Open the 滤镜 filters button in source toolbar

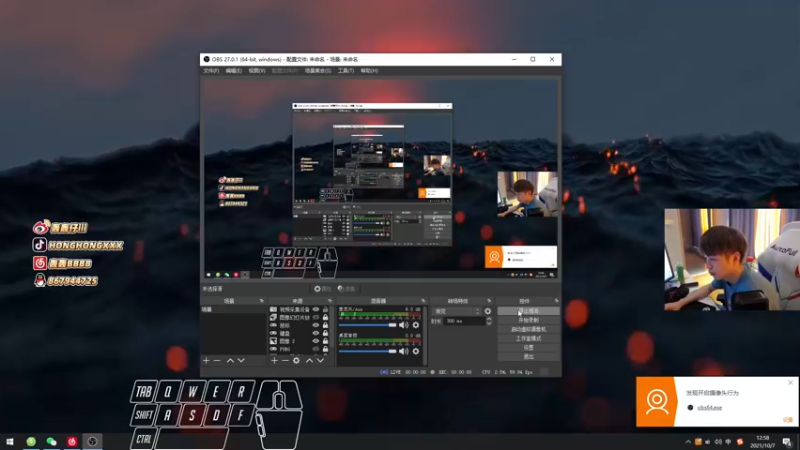coord(347,289)
